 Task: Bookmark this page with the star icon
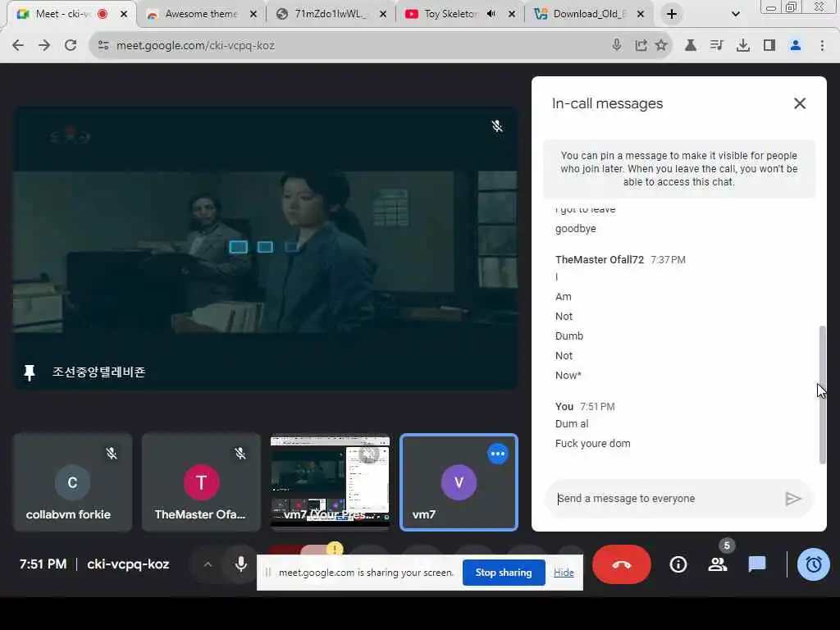(x=661, y=45)
